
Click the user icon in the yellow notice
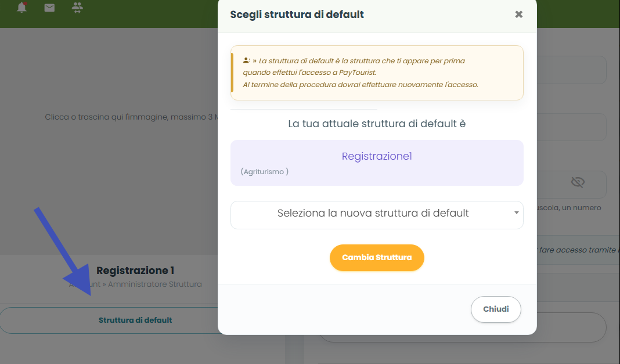[x=246, y=60]
